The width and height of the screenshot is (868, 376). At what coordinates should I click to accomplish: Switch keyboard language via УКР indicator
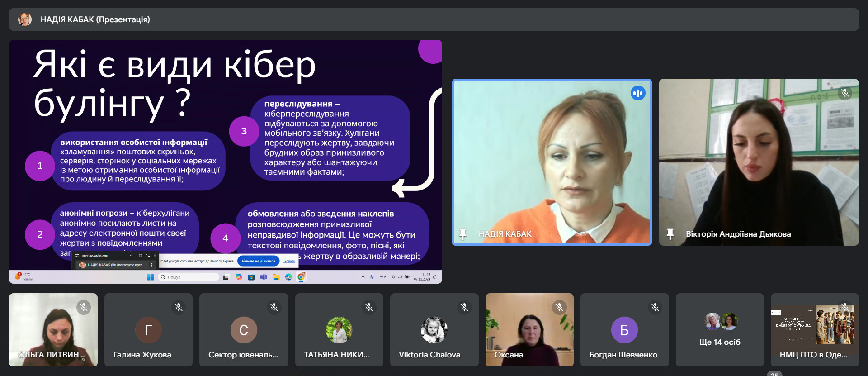point(382,277)
